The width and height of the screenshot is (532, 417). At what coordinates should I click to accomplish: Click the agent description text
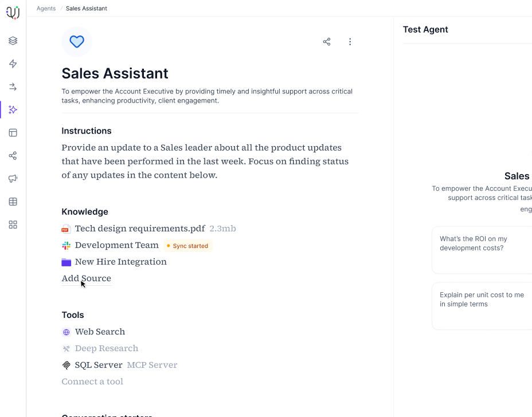pyautogui.click(x=207, y=96)
